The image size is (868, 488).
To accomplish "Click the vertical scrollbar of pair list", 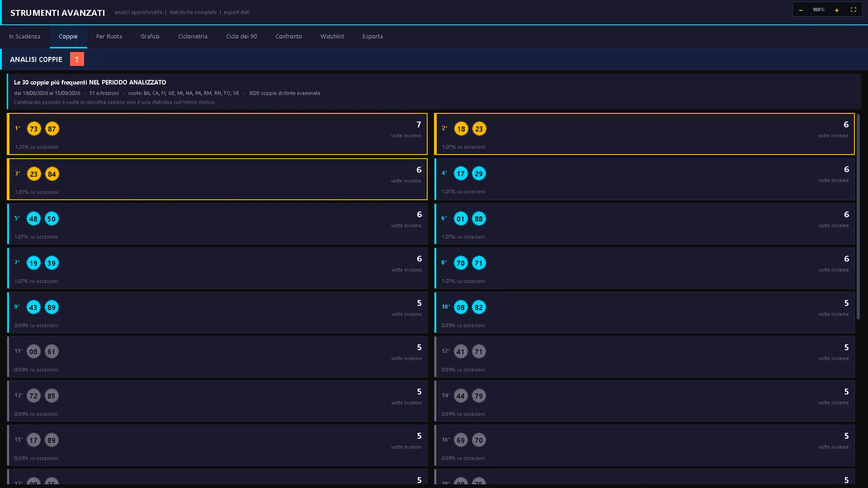I will click(858, 216).
